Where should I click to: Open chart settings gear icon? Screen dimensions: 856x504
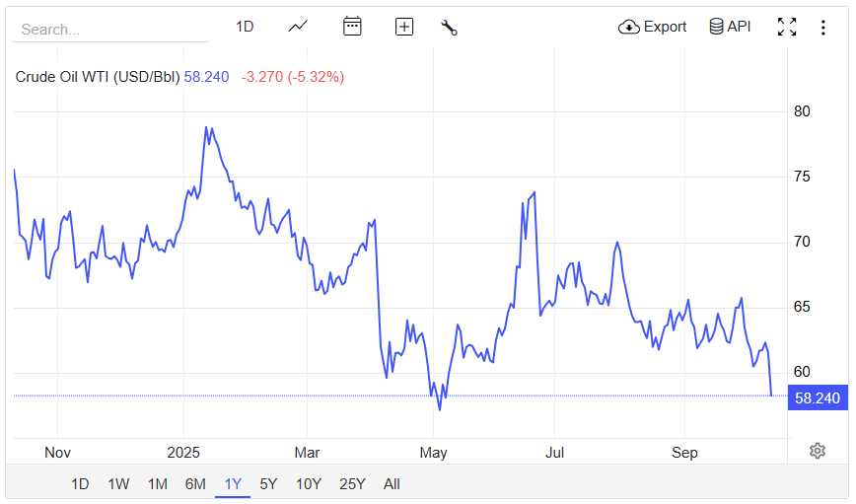[x=817, y=451]
